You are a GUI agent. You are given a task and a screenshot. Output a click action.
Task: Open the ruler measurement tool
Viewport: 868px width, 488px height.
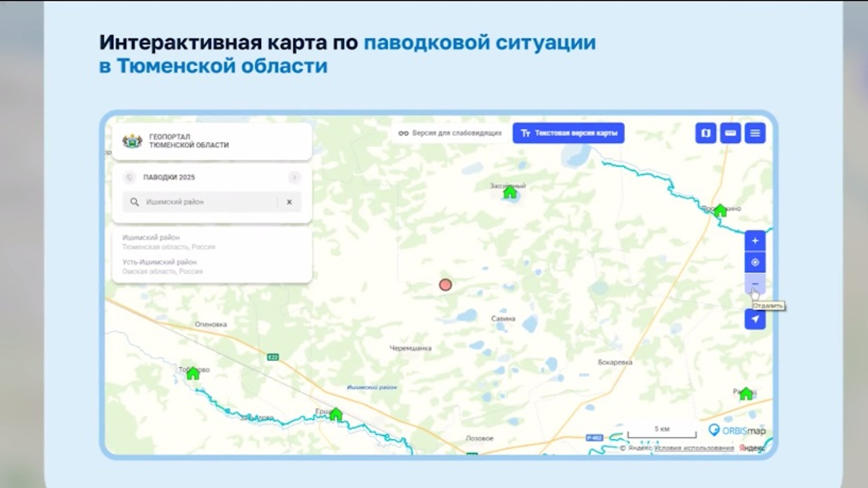[x=730, y=133]
